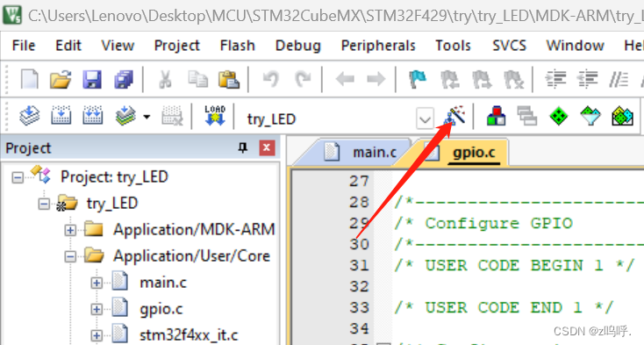Open Pack Installer icon
Screen dimensions: 644x345
tap(622, 115)
